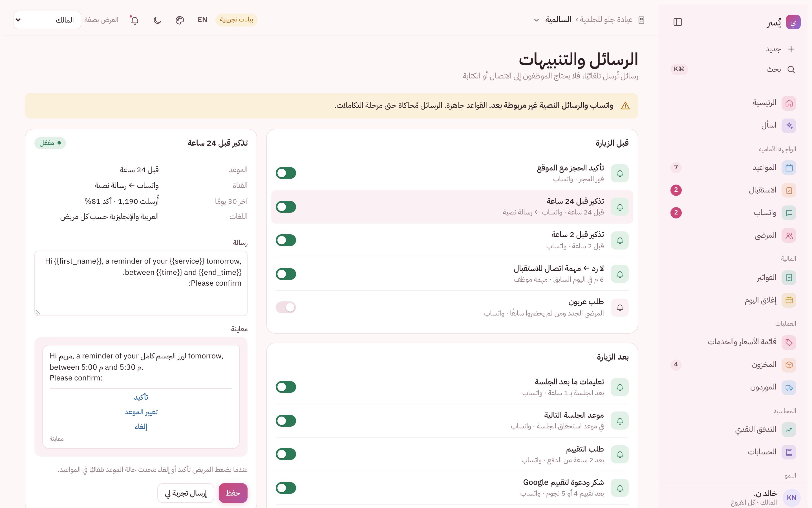This screenshot has height=508, width=812.
Task: Open notifications bell in top bar
Action: [x=134, y=20]
